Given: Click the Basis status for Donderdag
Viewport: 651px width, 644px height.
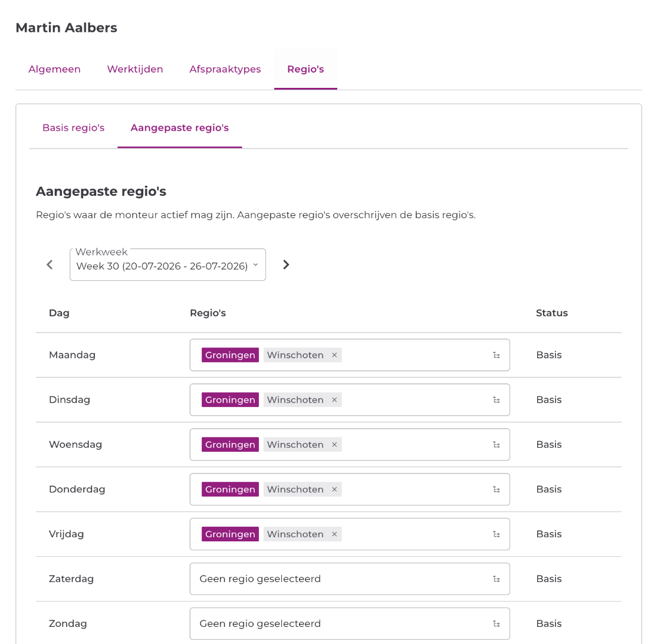Looking at the screenshot, I should tap(549, 489).
